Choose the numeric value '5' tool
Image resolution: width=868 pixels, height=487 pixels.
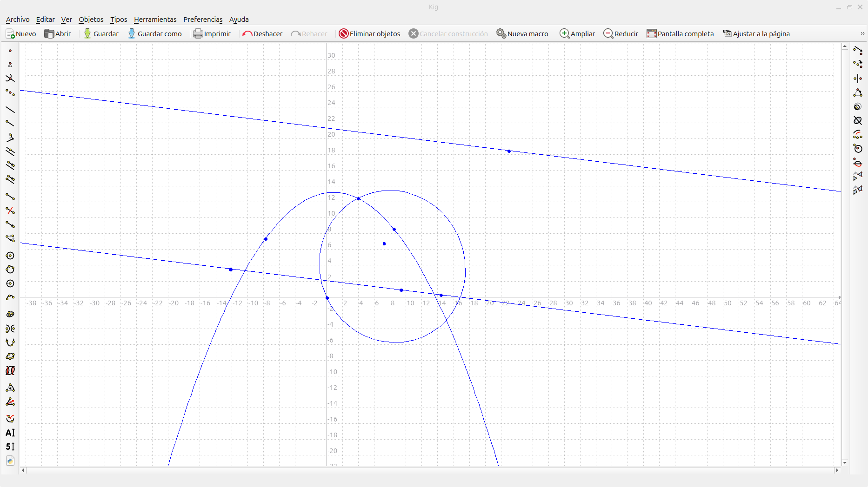coord(10,447)
